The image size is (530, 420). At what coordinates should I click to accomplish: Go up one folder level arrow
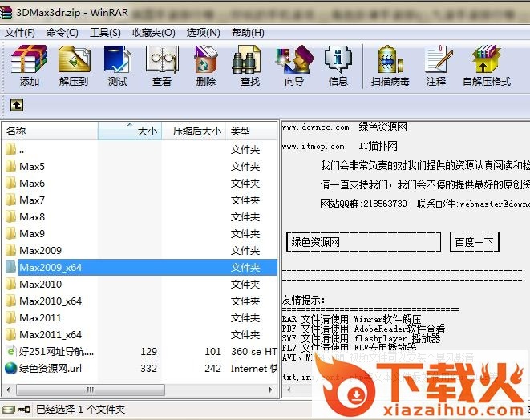click(17, 105)
